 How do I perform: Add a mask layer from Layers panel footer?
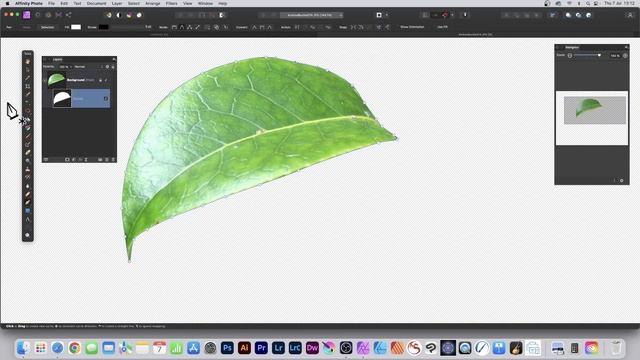[x=67, y=160]
